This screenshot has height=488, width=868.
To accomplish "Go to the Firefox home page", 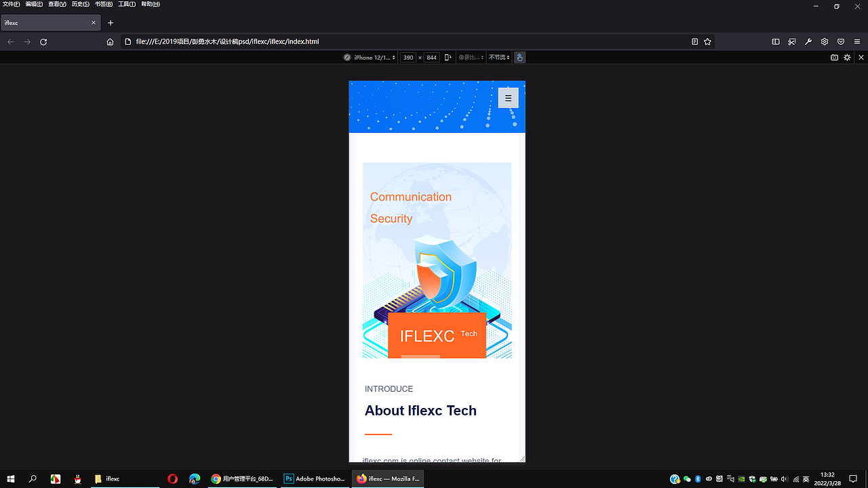I will 110,42.
